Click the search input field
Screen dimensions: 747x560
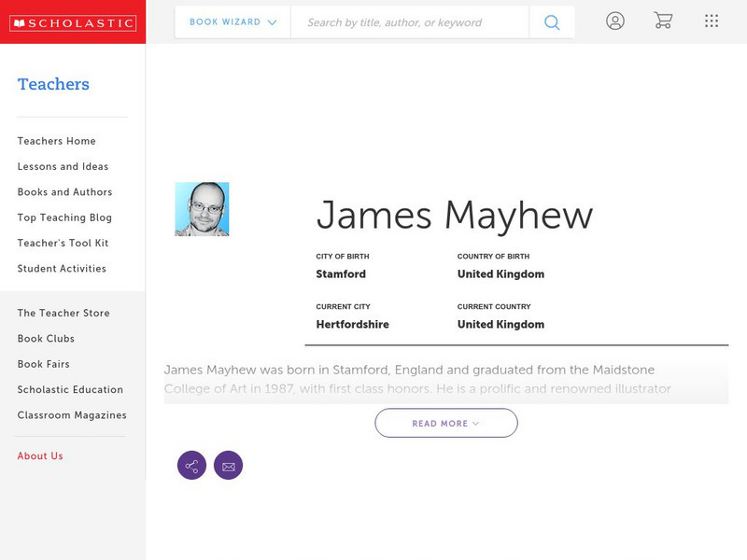pyautogui.click(x=411, y=21)
